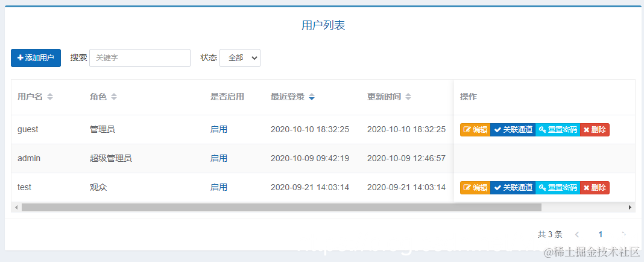Click 重置密码 for guest user

pyautogui.click(x=558, y=130)
